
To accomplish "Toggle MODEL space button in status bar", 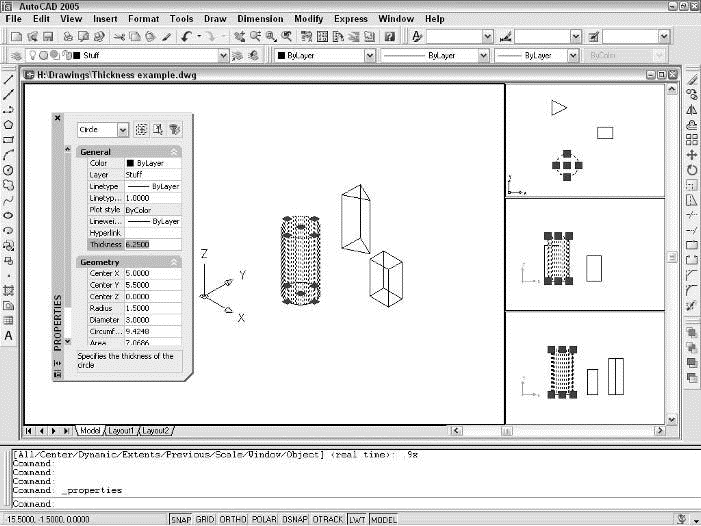I will click(384, 519).
